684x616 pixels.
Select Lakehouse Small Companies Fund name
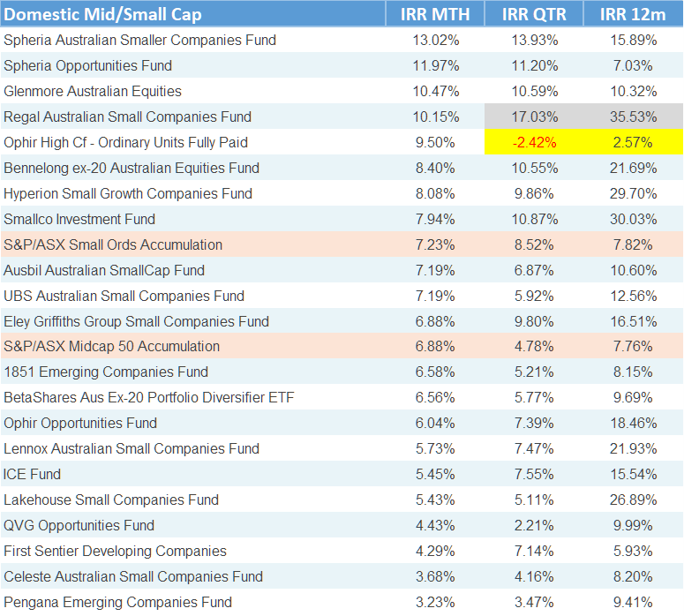(x=111, y=500)
